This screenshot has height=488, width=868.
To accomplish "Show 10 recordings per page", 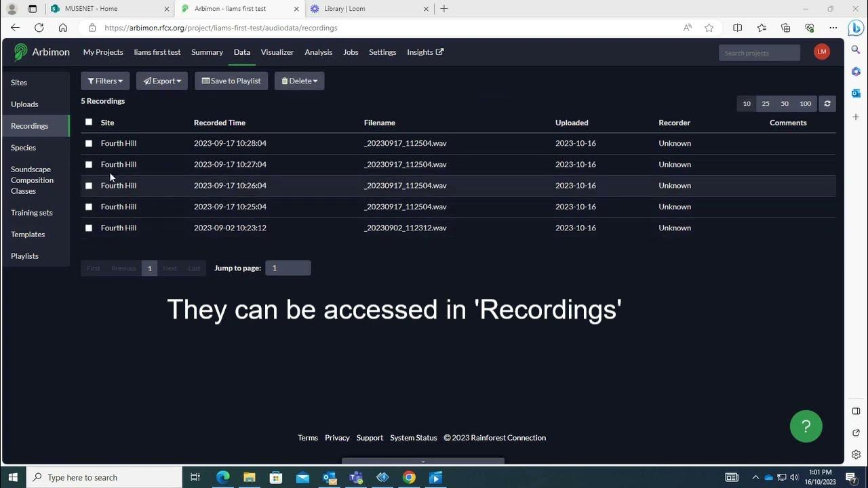I will point(747,104).
